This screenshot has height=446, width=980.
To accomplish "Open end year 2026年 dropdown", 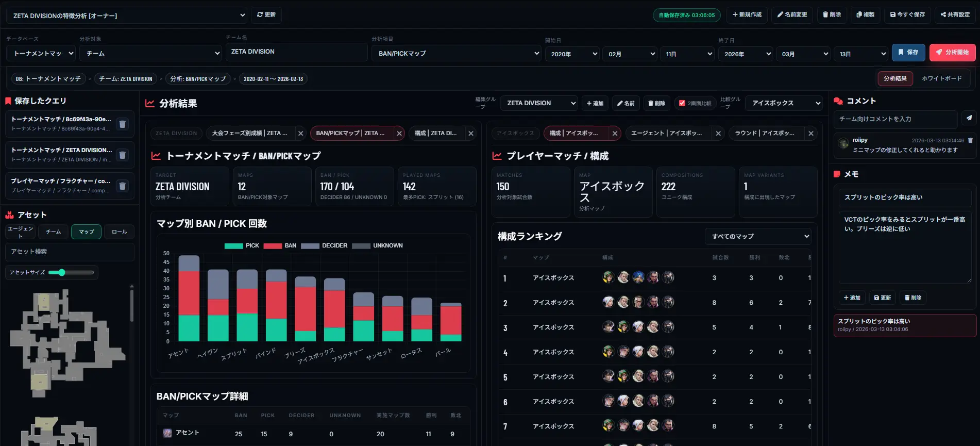I will 745,54.
